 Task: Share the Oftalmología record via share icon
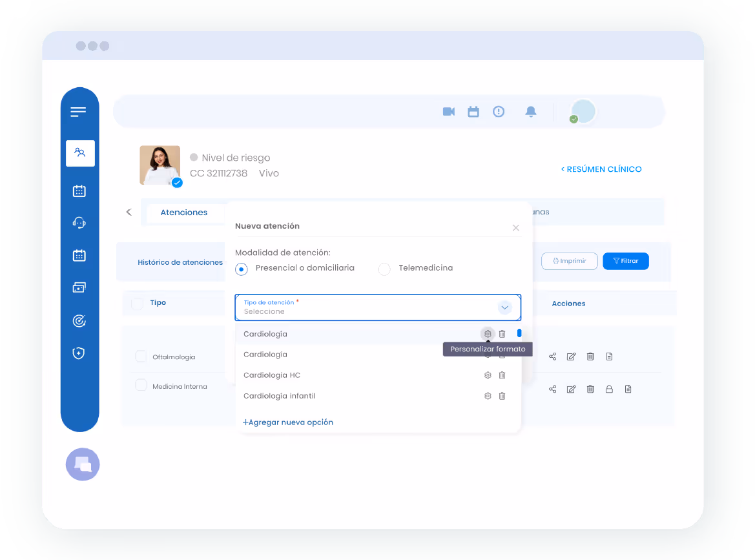coord(552,356)
